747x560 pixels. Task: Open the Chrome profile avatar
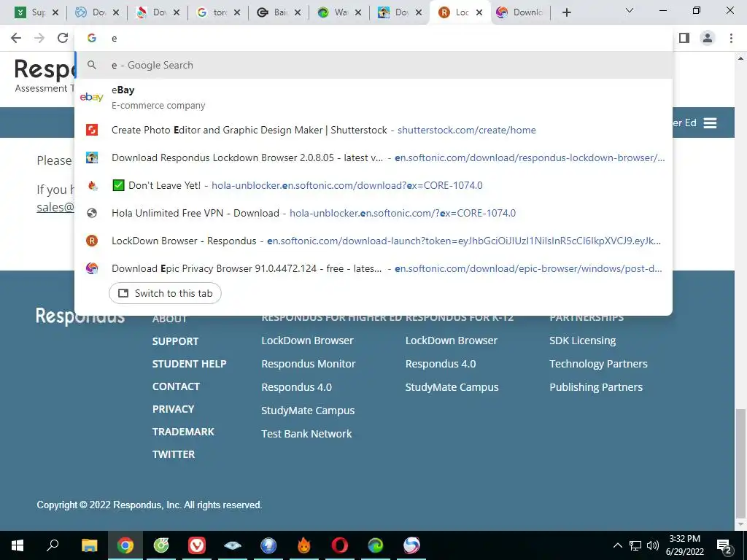point(708,38)
